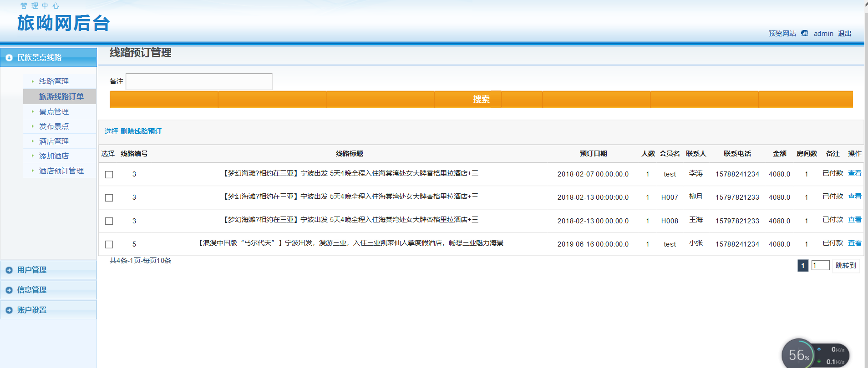Click the 账户设置 arrow icon
This screenshot has height=368, width=868.
tap(9, 310)
